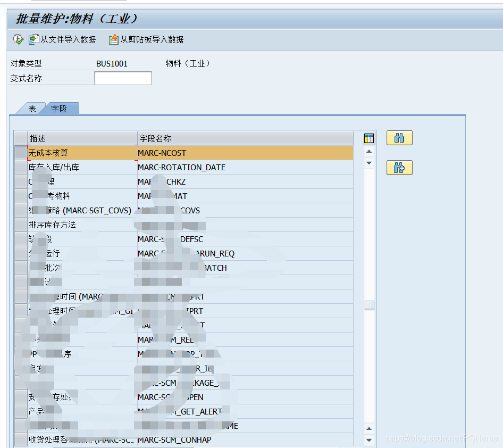Image resolution: width=503 pixels, height=448 pixels.
Task: Click the 无成本核算 description cell
Action: [82, 153]
